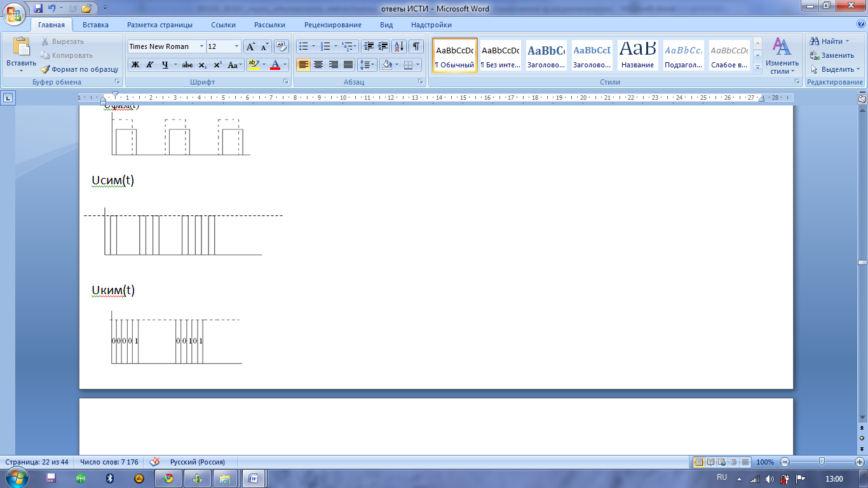Apply shading paint bucket
Viewport: 868px width, 488px height.
click(386, 65)
